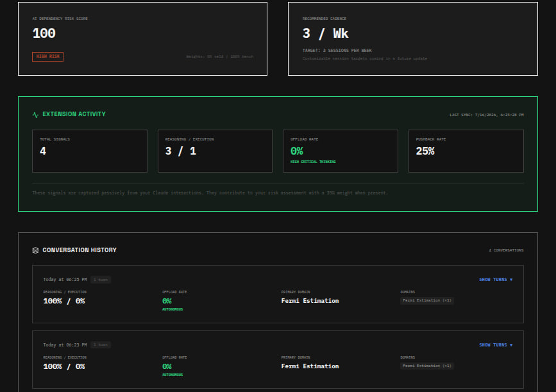
Task: Click the AI Dependency Risk Score value 100
Action: coord(44,33)
